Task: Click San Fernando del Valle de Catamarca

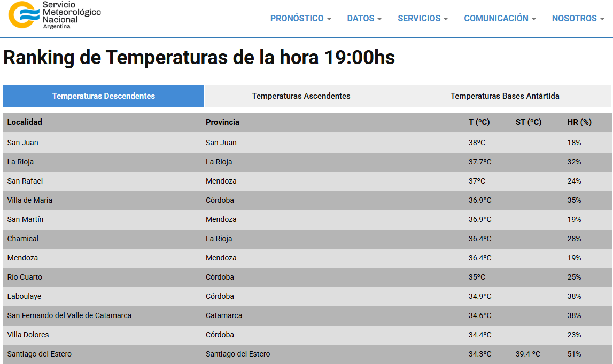Action: 69,315
